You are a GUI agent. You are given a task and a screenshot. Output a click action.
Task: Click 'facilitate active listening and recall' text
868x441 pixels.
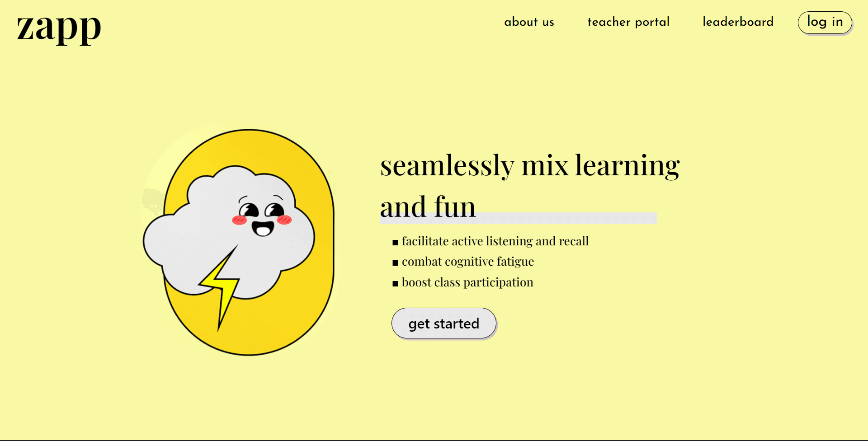495,241
